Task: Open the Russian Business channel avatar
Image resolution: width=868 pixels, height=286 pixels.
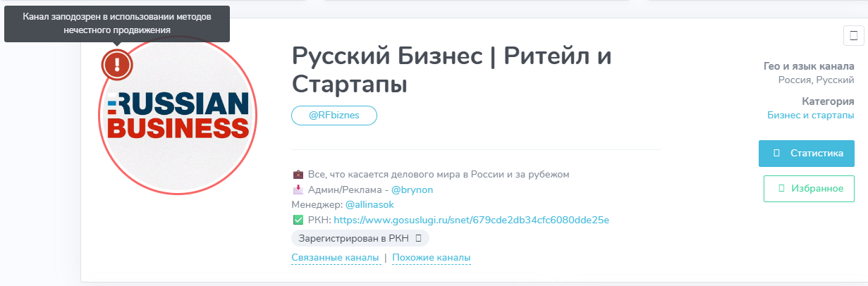Action: tap(178, 115)
